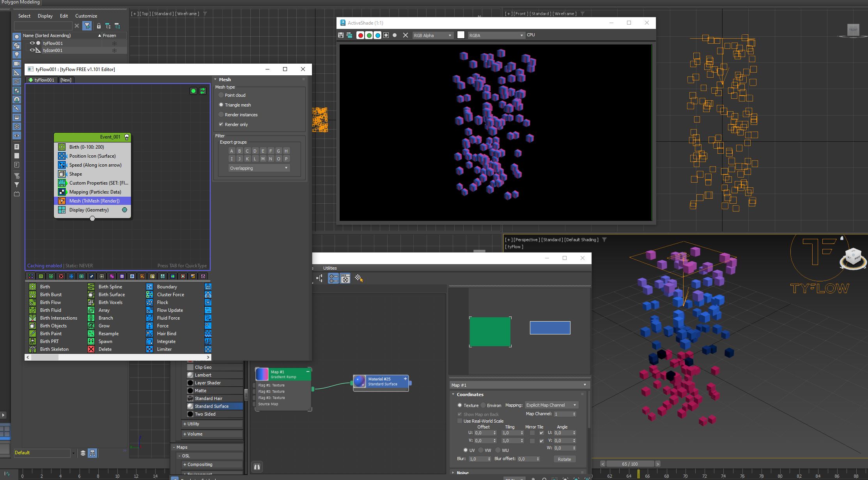Select the red Delete operator icon
868x480 pixels.
pyautogui.click(x=91, y=349)
